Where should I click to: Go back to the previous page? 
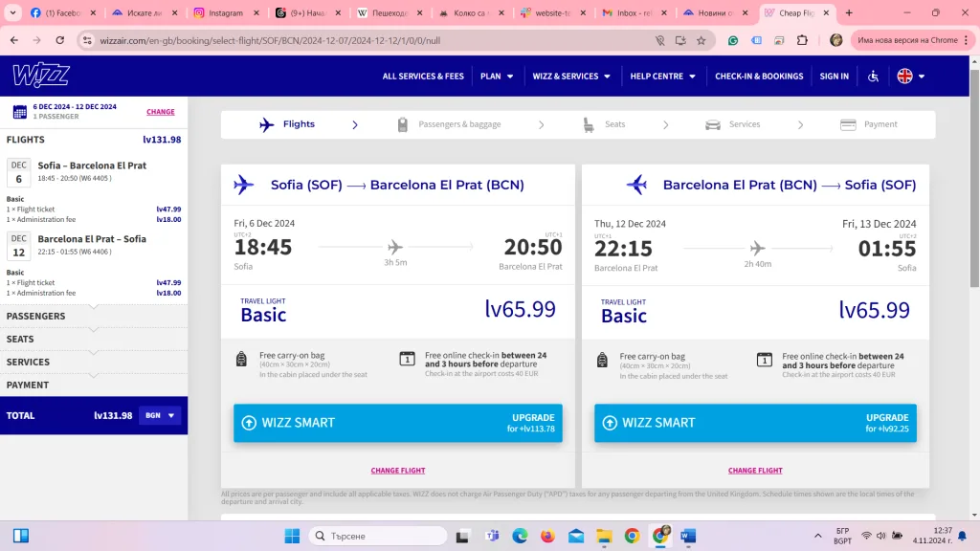pos(14,40)
